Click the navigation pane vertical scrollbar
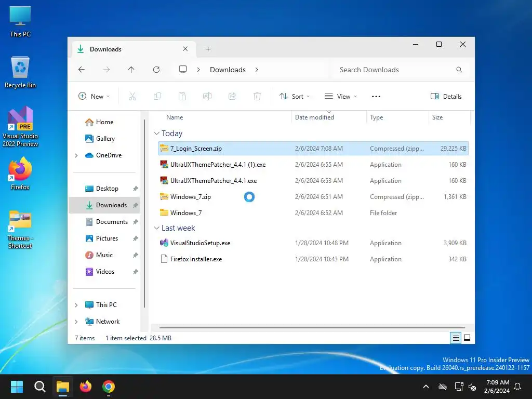 coord(144,214)
